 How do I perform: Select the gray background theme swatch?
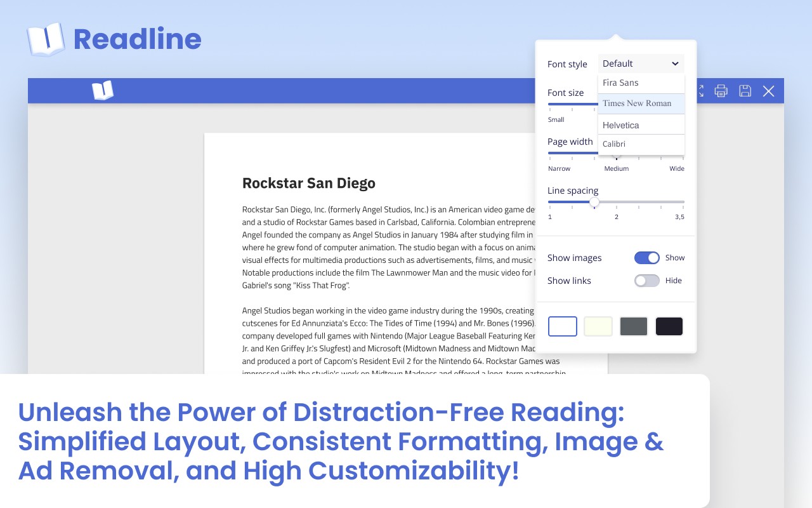click(634, 326)
